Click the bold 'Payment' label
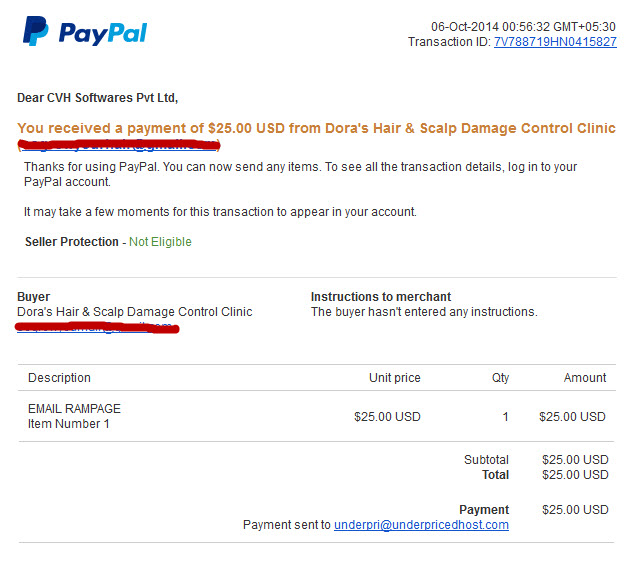629x570 pixels. tap(484, 510)
